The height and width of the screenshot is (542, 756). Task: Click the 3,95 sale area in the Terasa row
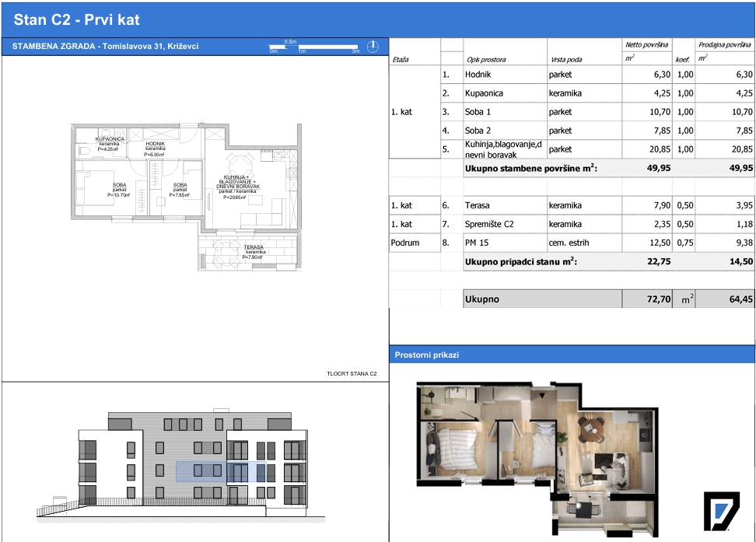[744, 205]
